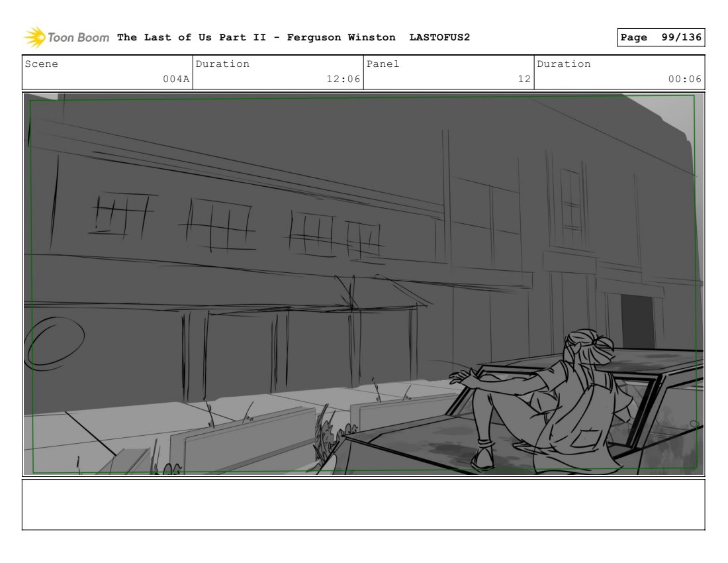Select the scene duration value "12:06"
The width and height of the screenshot is (728, 563).
pos(343,79)
